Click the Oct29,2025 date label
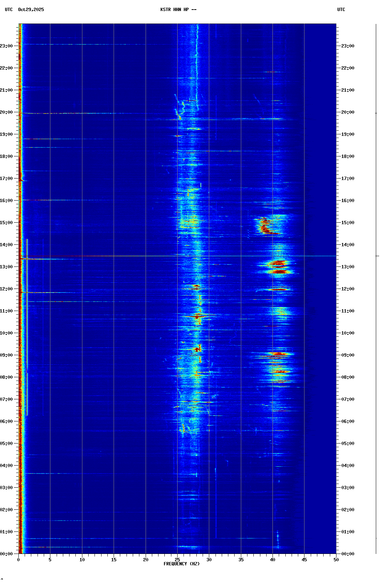 click(31, 10)
